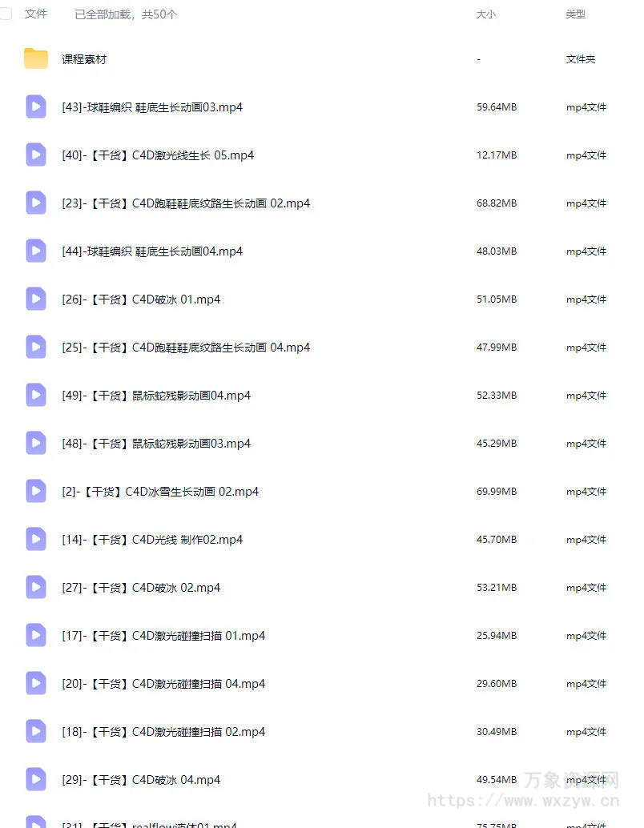Viewport: 644px width, 828px height.
Task: Open the 课程素材 folder icon
Action: (36, 58)
